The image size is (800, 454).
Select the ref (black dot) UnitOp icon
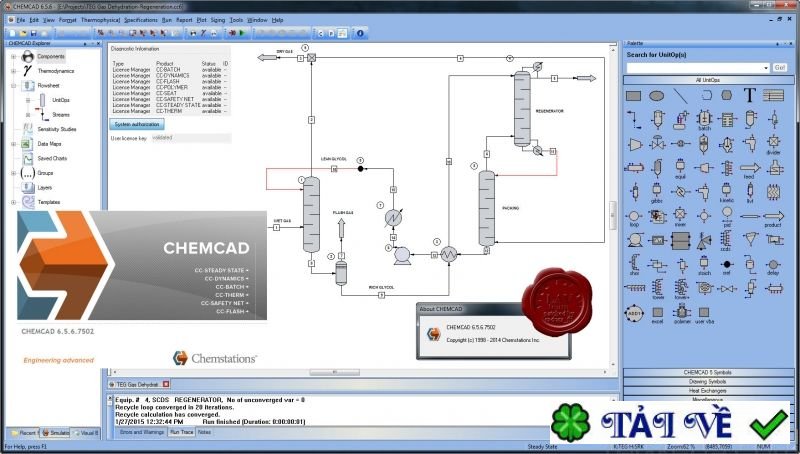[x=727, y=266]
